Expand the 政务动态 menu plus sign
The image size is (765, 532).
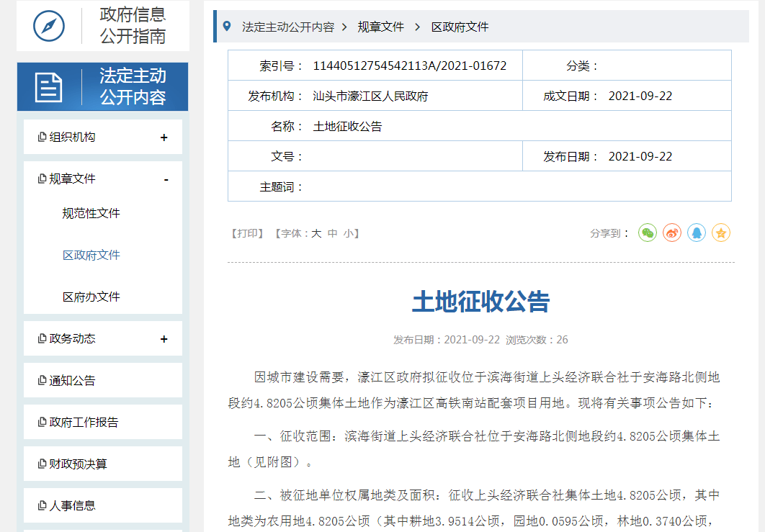click(x=164, y=339)
